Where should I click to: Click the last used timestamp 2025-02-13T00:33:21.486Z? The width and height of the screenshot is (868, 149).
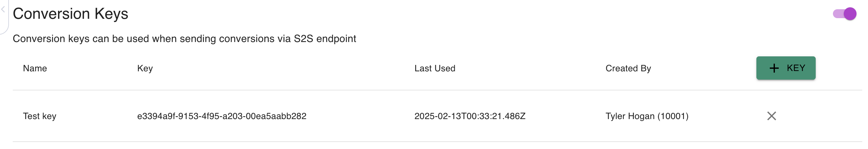(470, 116)
